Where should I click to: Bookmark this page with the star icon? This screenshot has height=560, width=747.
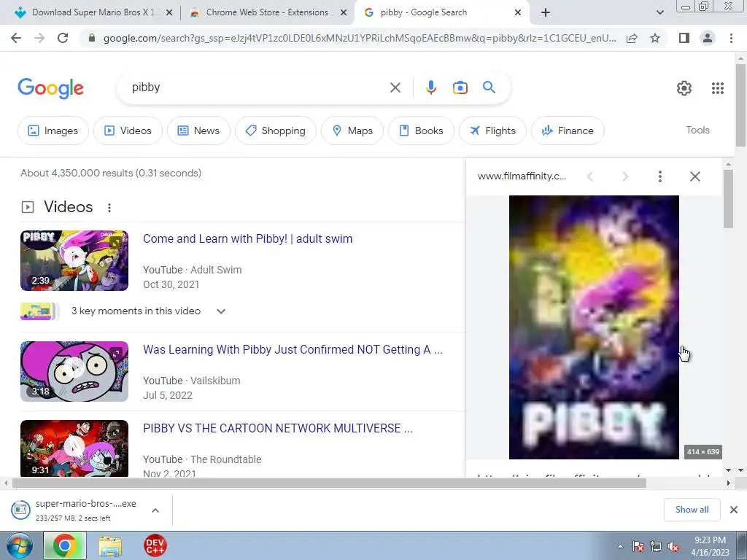[655, 38]
